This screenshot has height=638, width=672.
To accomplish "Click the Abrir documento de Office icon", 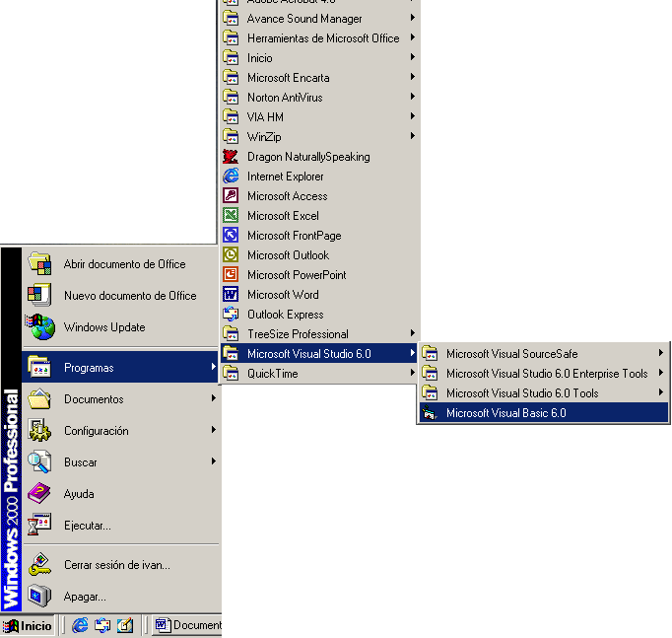I will pyautogui.click(x=39, y=263).
